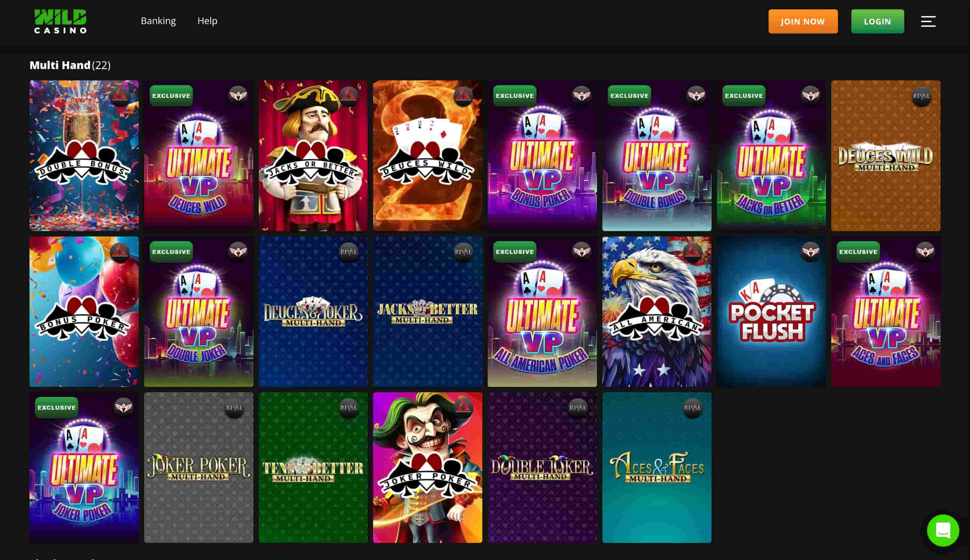Click the Rival badge on Deuces Wild Multi-Hand
The width and height of the screenshot is (970, 560).
coord(922,97)
